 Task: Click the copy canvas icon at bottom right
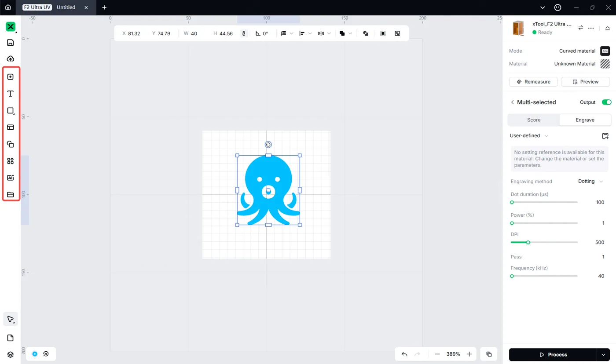[x=489, y=354]
